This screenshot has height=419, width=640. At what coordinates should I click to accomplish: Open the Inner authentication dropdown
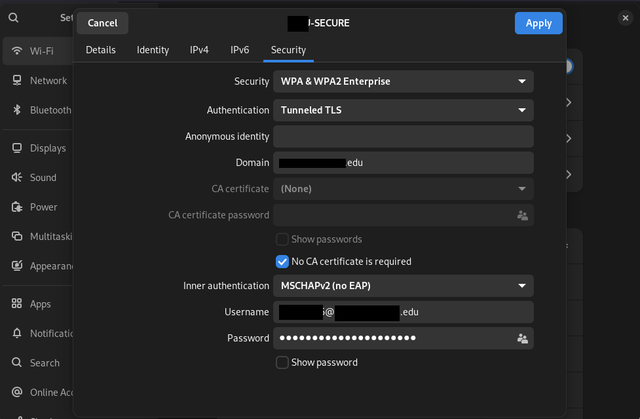403,286
